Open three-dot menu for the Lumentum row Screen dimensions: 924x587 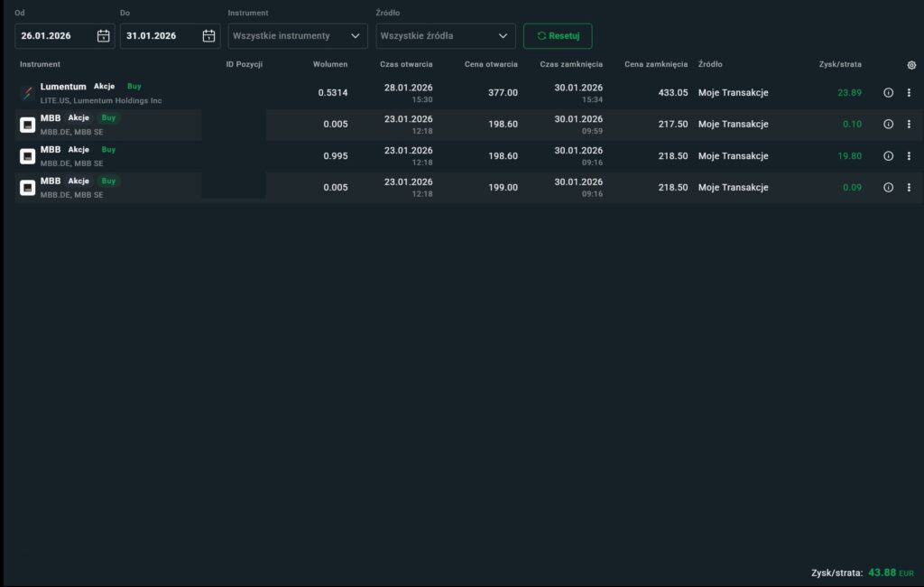[x=909, y=93]
